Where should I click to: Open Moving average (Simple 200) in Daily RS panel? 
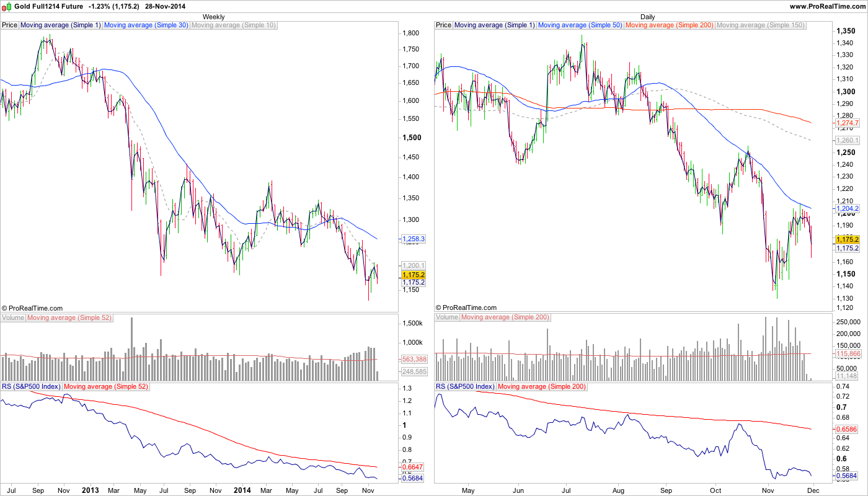(x=541, y=387)
